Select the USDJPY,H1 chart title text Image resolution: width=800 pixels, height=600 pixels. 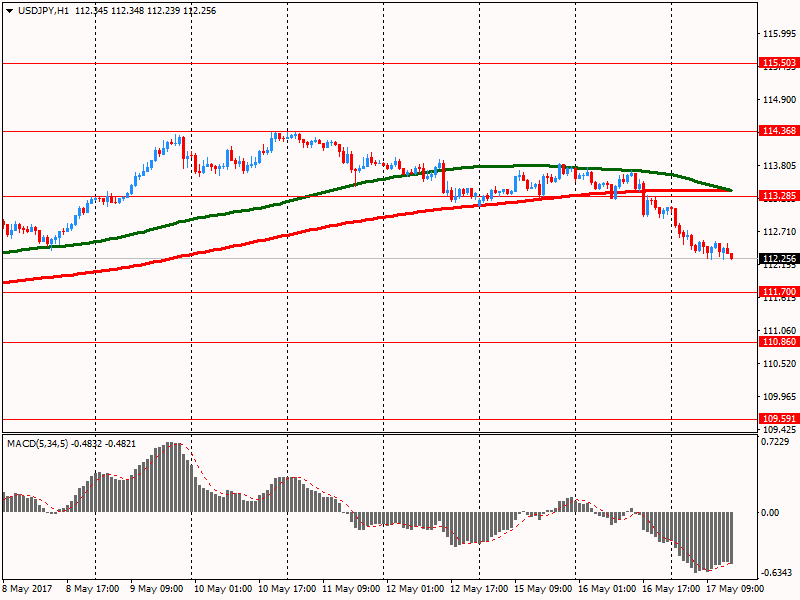43,11
